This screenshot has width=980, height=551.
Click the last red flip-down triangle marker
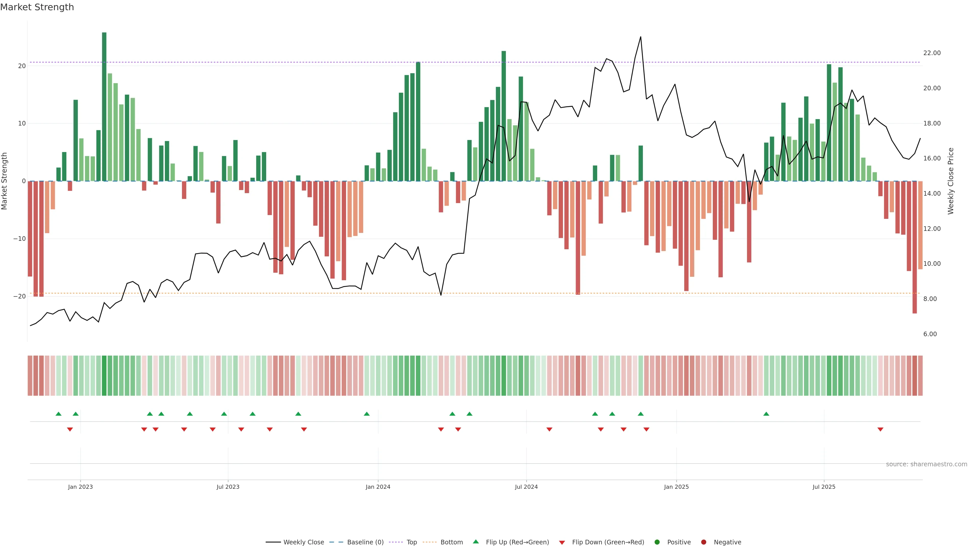(880, 429)
